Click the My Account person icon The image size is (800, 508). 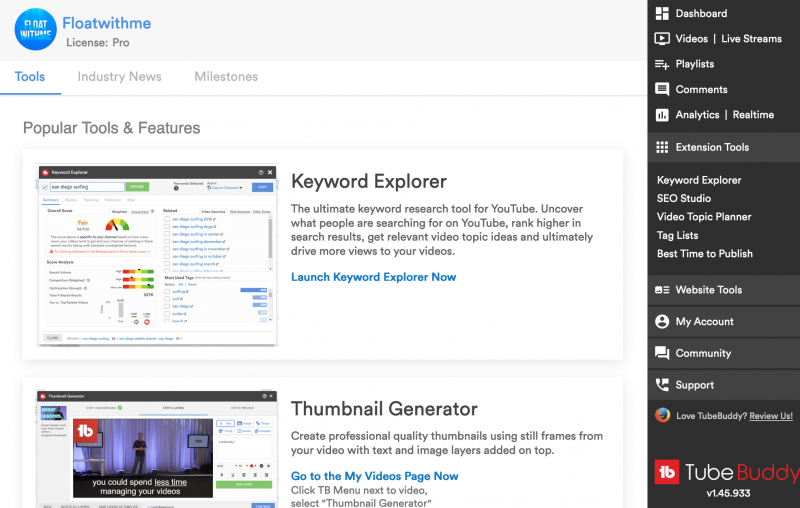coord(662,322)
